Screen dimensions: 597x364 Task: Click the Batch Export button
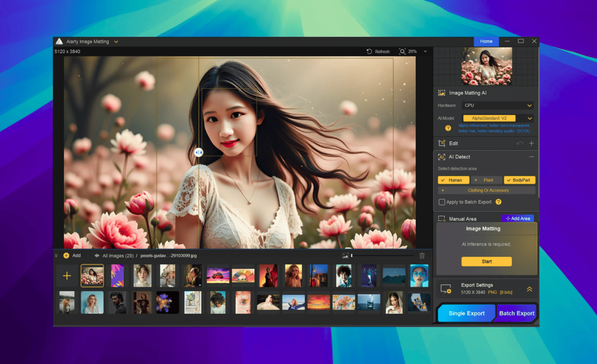click(517, 313)
